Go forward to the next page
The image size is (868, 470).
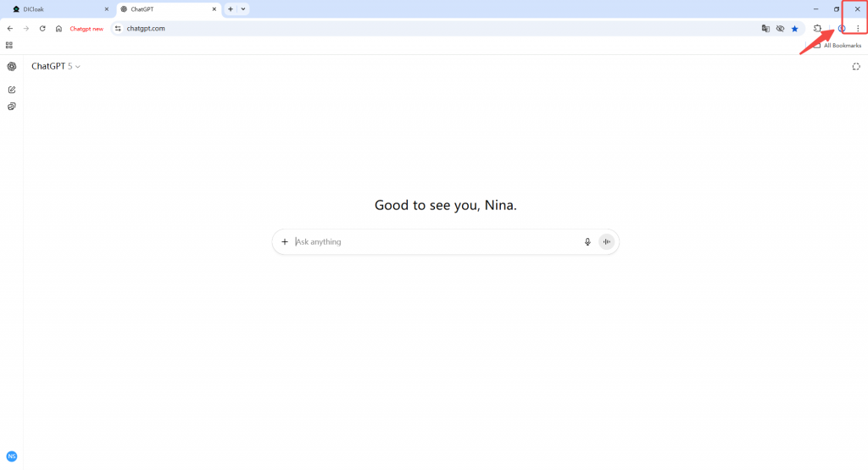click(26, 29)
